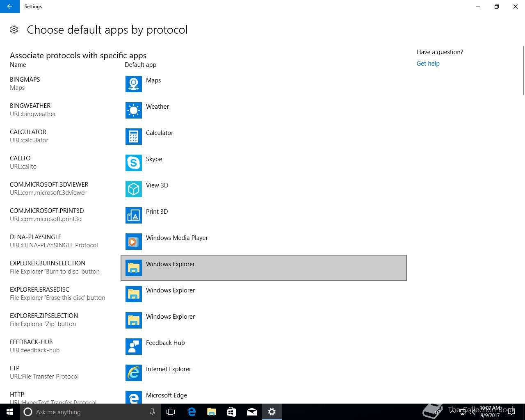Change default app labeled Microsoft Edge
This screenshot has width=525, height=420.
pyautogui.click(x=264, y=395)
